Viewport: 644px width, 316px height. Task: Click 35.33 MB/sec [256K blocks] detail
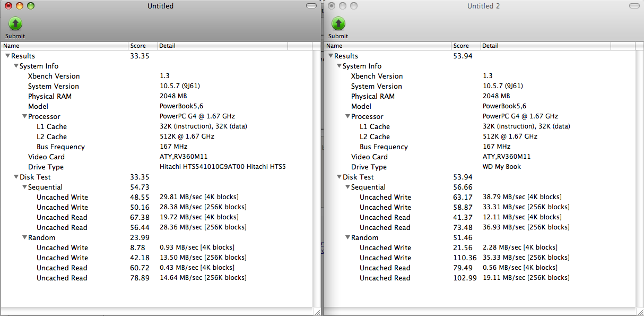526,258
